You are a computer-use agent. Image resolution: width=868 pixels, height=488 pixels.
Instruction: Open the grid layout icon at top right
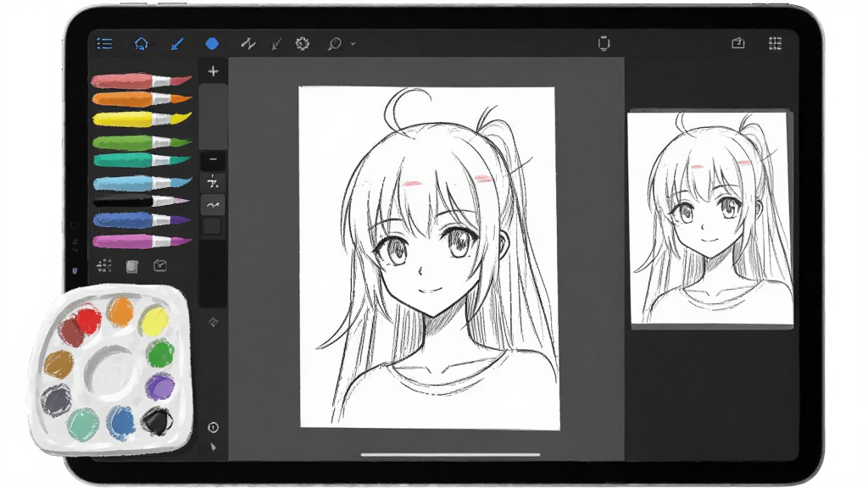(775, 44)
